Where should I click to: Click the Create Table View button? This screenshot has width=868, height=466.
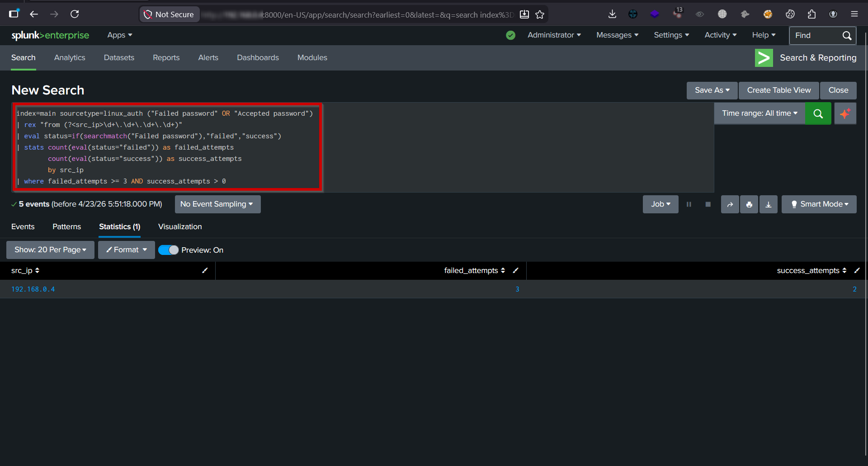coord(779,90)
